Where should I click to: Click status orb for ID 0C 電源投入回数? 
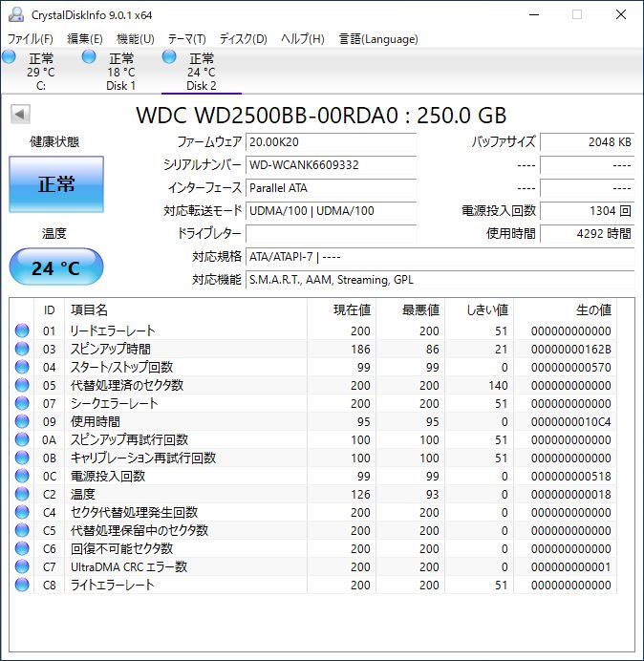pos(22,476)
